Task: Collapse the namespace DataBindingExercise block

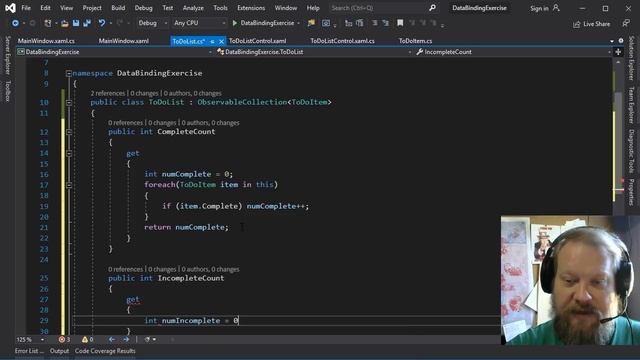Action: (69, 73)
